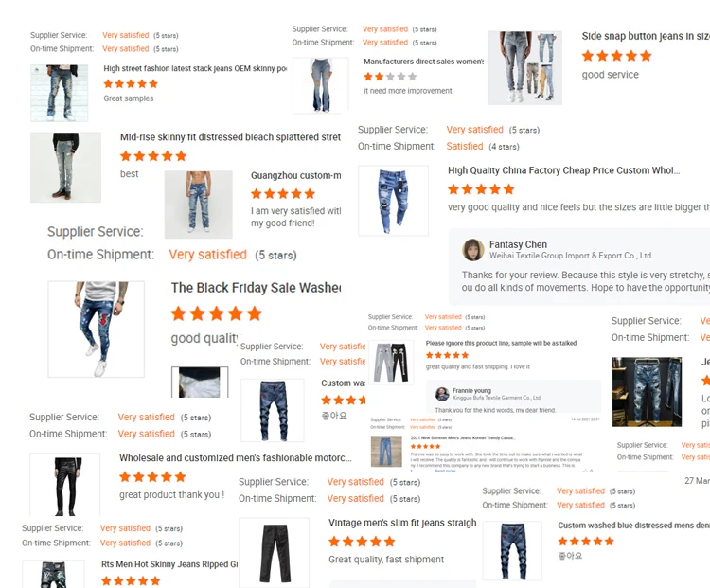Click the patched blue jeans thumbnail beside High Quality
Image resolution: width=710 pixels, height=588 pixels.
393,201
